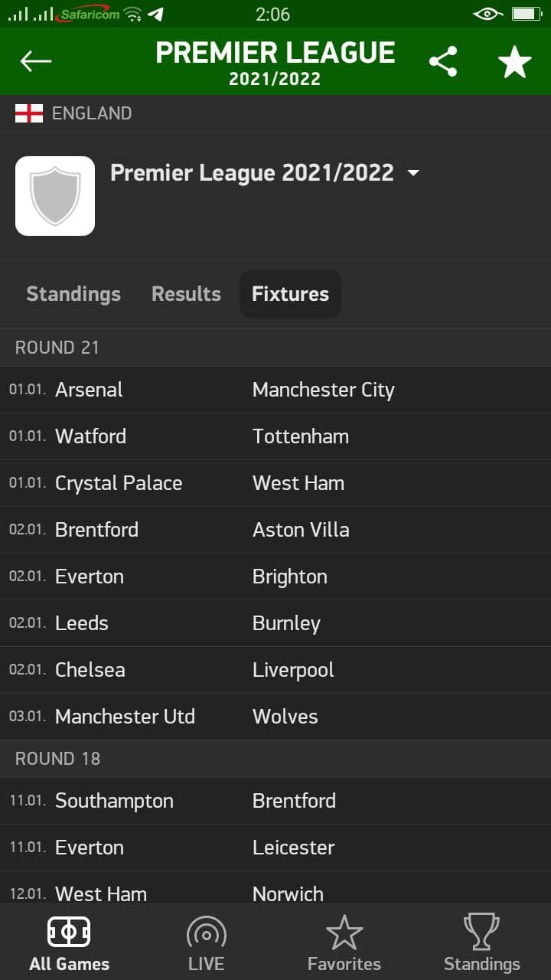Open the LIVE broadcast icon
This screenshot has height=980, width=551.
(207, 932)
